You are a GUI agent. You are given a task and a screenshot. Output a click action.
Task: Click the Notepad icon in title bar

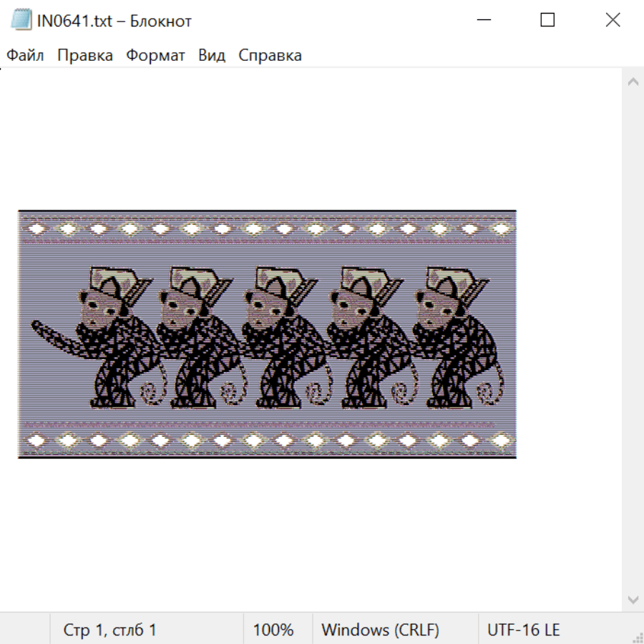pyautogui.click(x=21, y=20)
